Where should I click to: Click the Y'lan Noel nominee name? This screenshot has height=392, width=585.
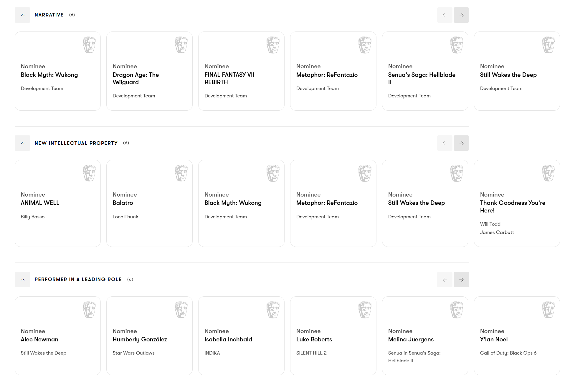pyautogui.click(x=494, y=339)
